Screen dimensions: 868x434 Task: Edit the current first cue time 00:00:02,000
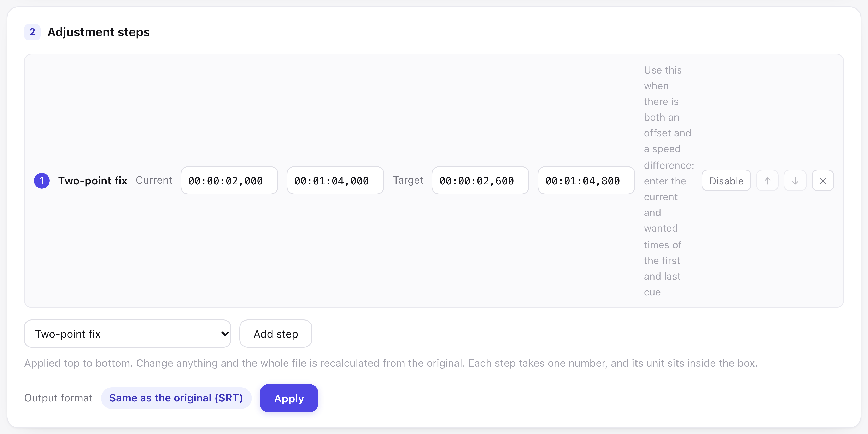tap(229, 181)
